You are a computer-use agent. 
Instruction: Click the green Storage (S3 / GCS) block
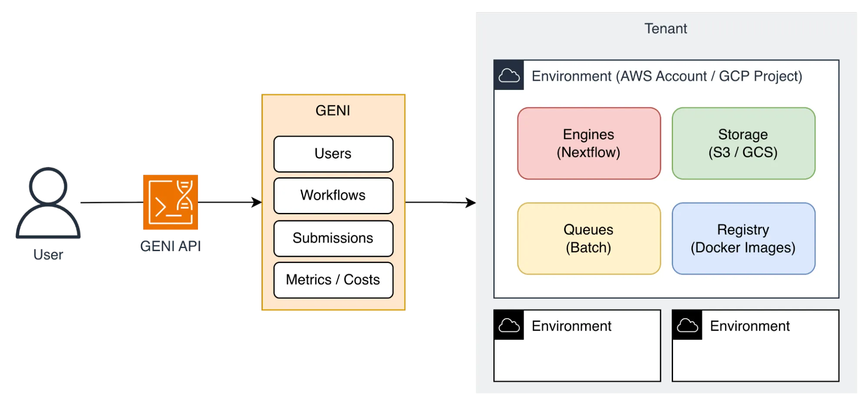coord(744,143)
